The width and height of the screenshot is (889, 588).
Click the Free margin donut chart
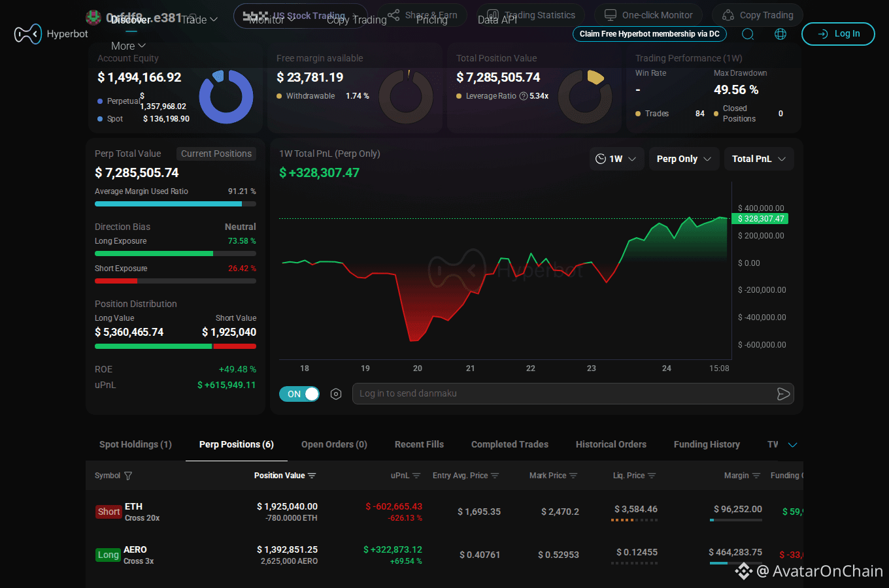(x=406, y=97)
